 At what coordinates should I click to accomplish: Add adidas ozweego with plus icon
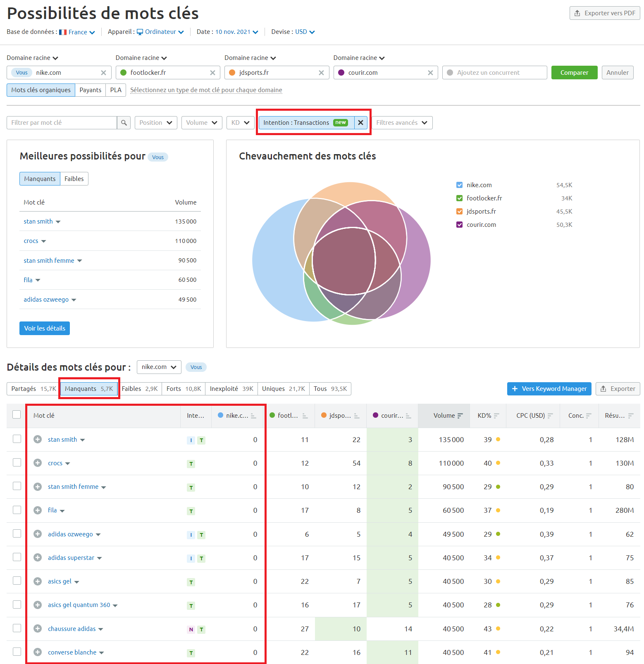pyautogui.click(x=38, y=534)
